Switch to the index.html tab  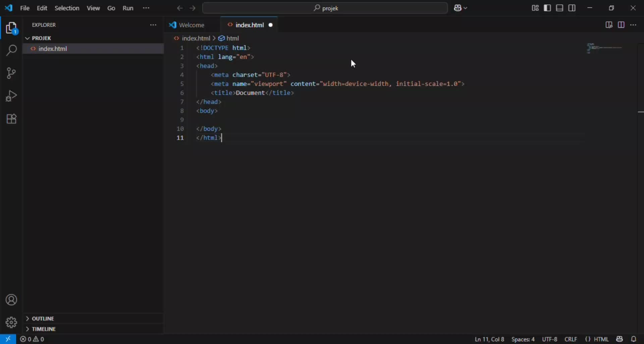(249, 25)
